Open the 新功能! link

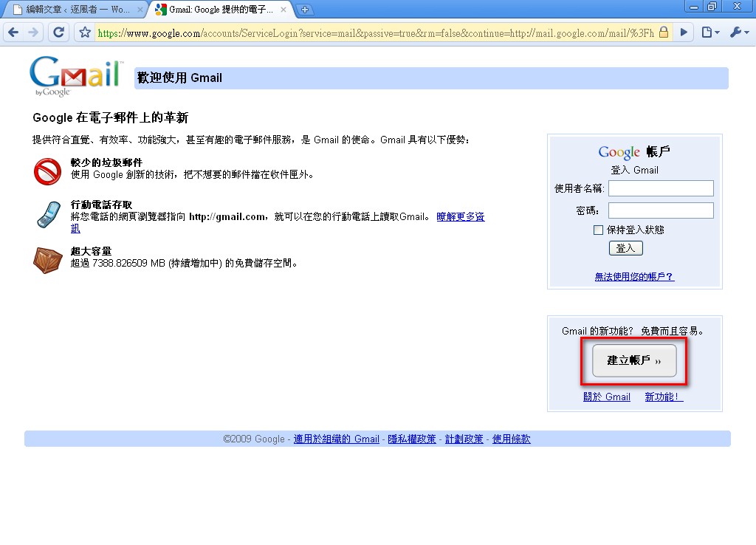(x=664, y=397)
